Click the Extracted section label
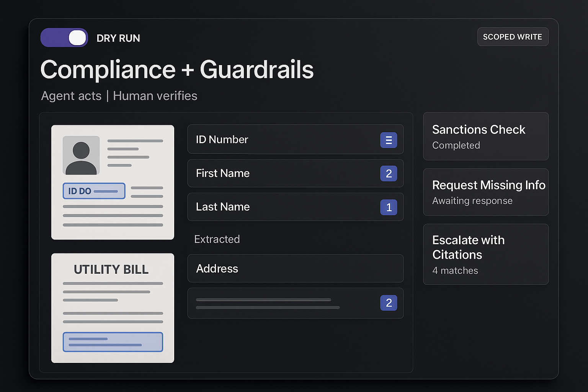Image resolution: width=588 pixels, height=392 pixels. (x=217, y=239)
